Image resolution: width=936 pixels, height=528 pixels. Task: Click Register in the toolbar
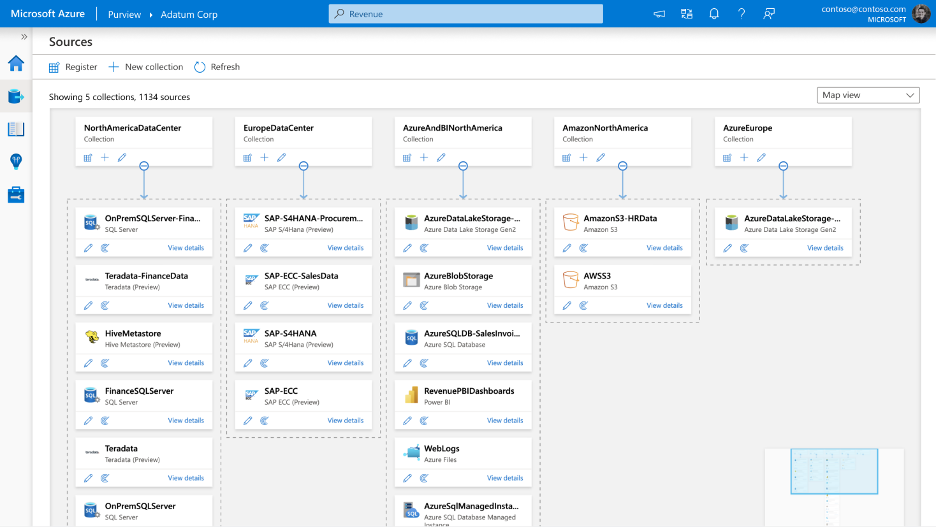click(x=73, y=67)
